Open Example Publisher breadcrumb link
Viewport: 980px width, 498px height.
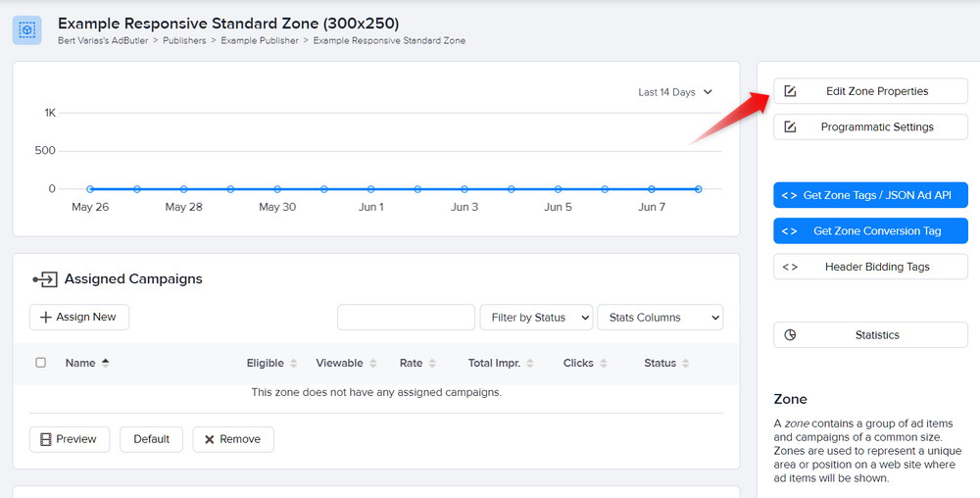tap(260, 40)
